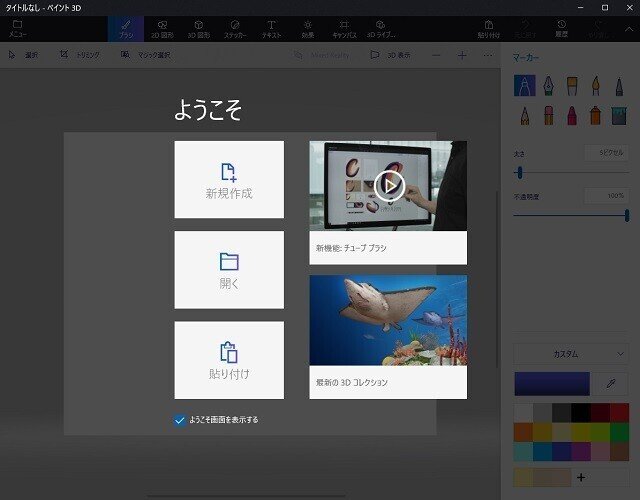The height and width of the screenshot is (500, 640).
Task: Play the チューブ ブラシ feature video
Action: pos(389,186)
